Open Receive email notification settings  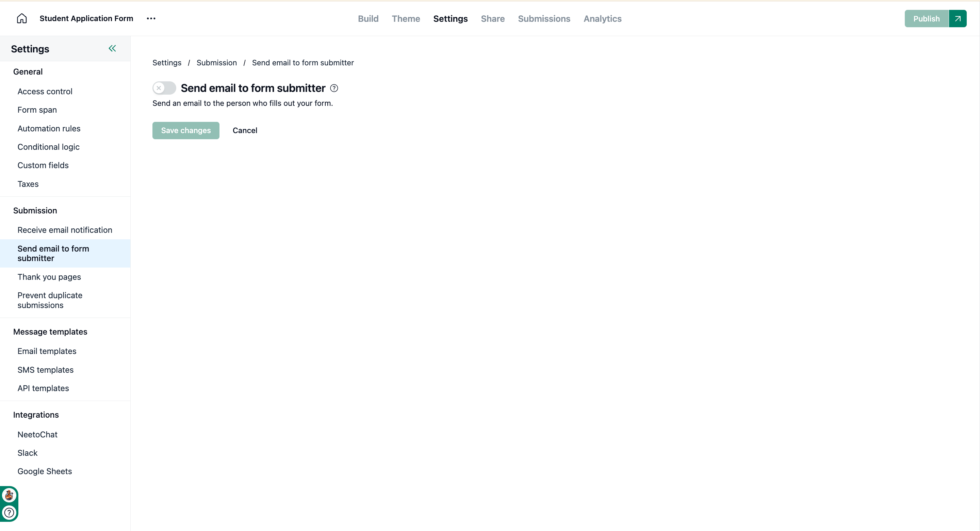pos(65,230)
